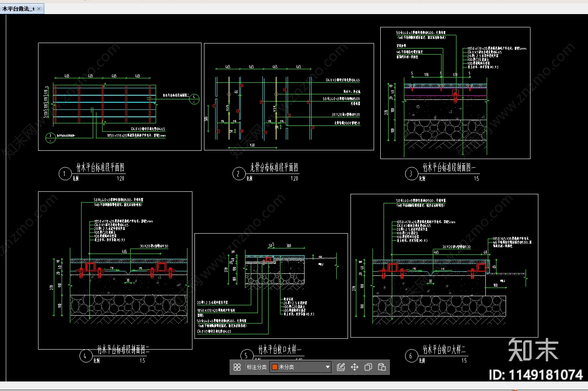Click the circled number 3 drawing marker
Viewport: 588px width, 391px height.
coord(411,174)
